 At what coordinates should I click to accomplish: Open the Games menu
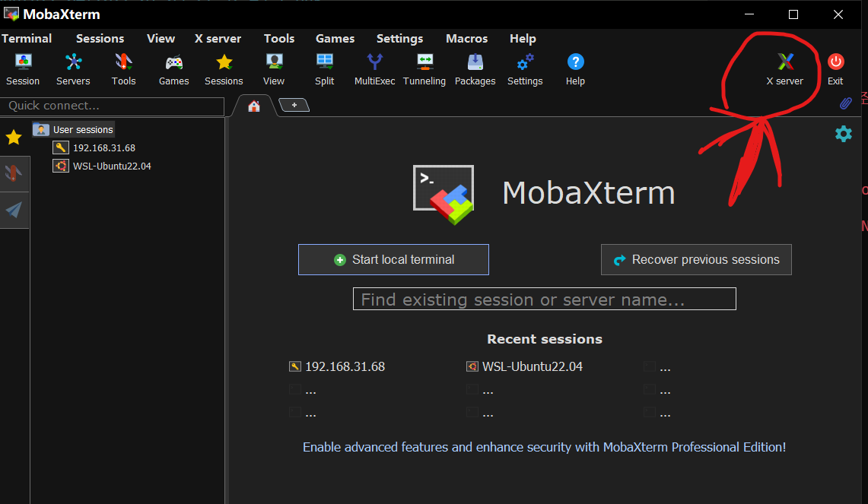click(x=335, y=38)
